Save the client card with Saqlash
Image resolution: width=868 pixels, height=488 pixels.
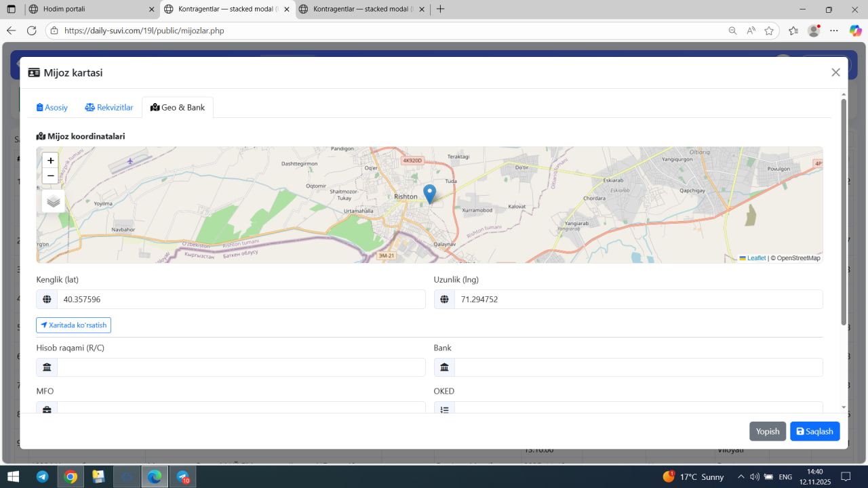click(x=814, y=431)
